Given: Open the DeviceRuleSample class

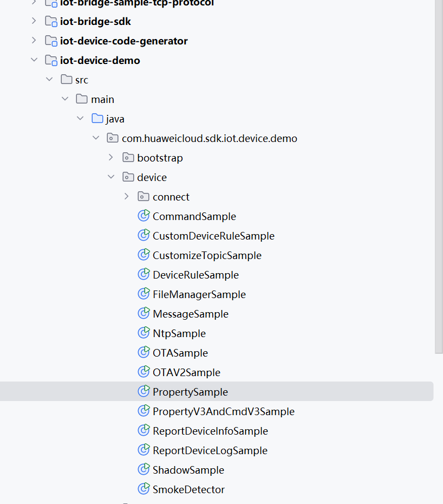Looking at the screenshot, I should click(x=196, y=275).
